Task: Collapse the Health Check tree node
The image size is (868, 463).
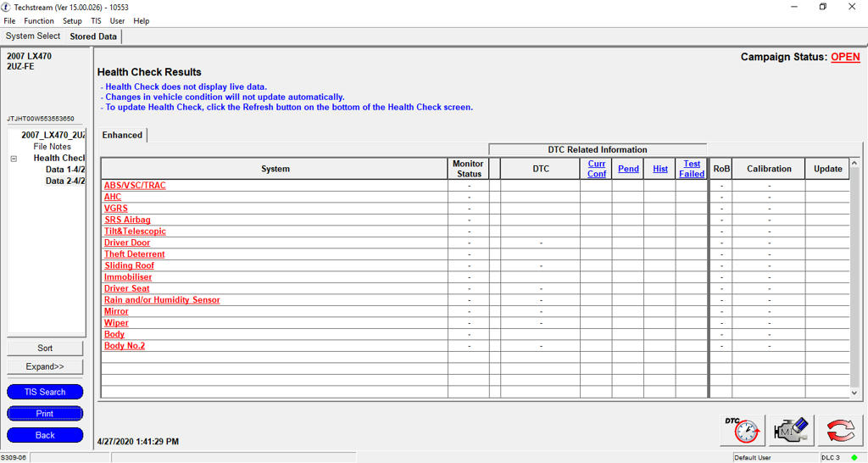Action: [14, 159]
